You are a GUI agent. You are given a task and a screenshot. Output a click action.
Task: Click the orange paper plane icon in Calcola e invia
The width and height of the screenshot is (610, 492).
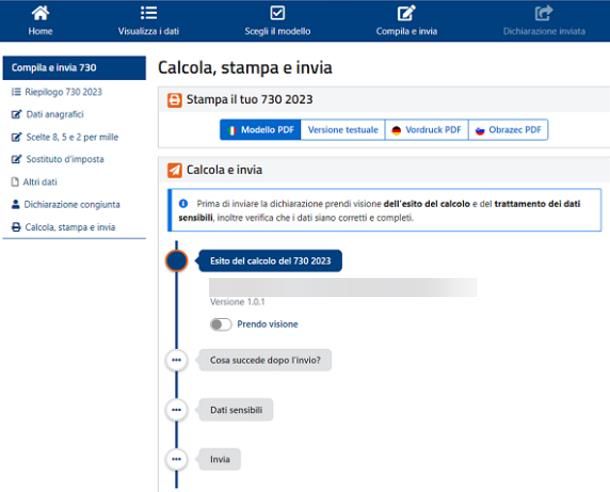174,170
